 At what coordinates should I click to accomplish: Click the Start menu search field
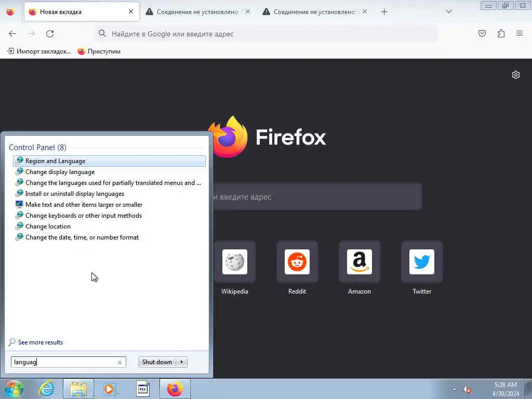[x=68, y=362]
